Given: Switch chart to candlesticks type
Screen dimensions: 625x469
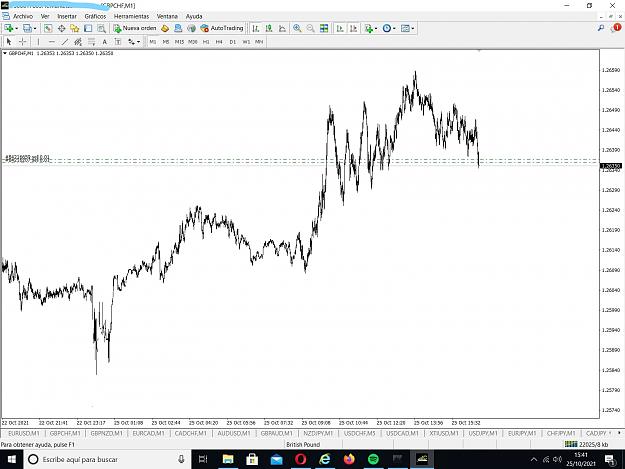Looking at the screenshot, I should (x=269, y=28).
